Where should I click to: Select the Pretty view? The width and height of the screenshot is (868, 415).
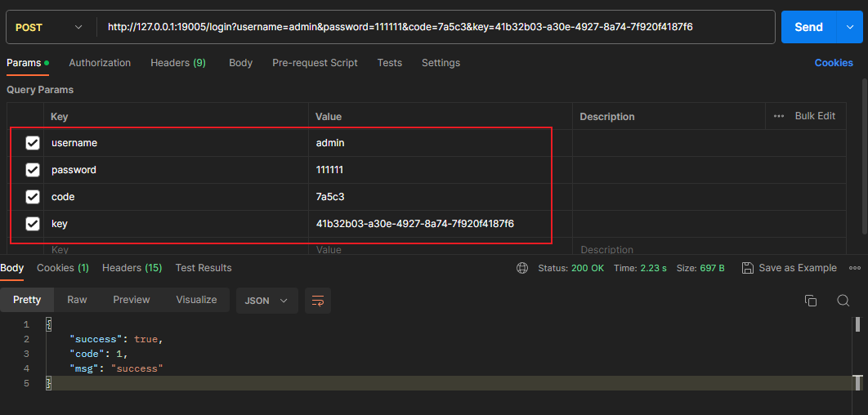[27, 300]
